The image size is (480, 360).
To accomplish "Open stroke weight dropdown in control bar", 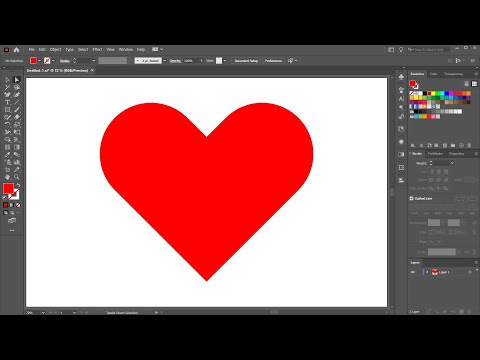I will tap(94, 61).
